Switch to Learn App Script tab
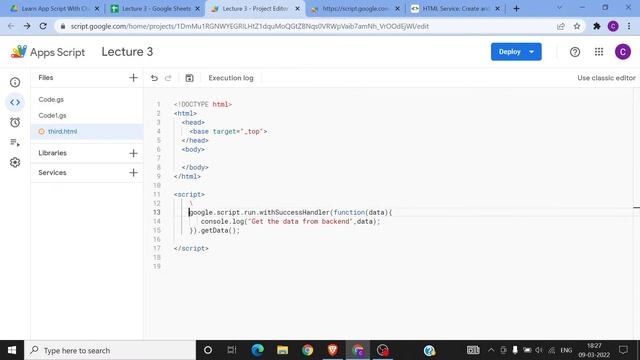The image size is (640, 360). (x=55, y=8)
